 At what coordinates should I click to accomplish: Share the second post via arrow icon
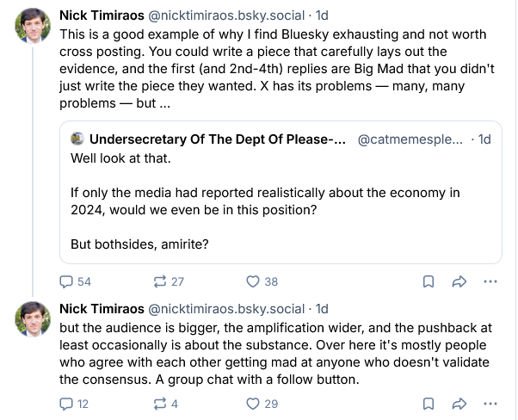click(x=459, y=403)
